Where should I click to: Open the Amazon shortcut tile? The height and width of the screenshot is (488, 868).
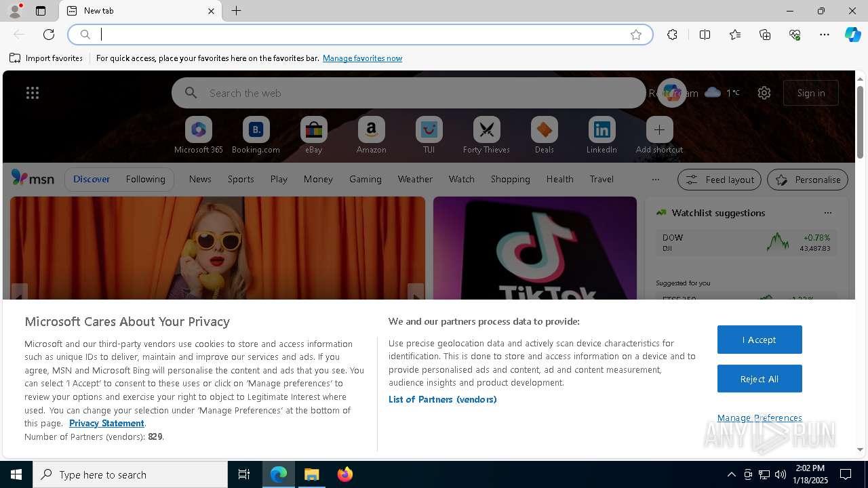(371, 135)
